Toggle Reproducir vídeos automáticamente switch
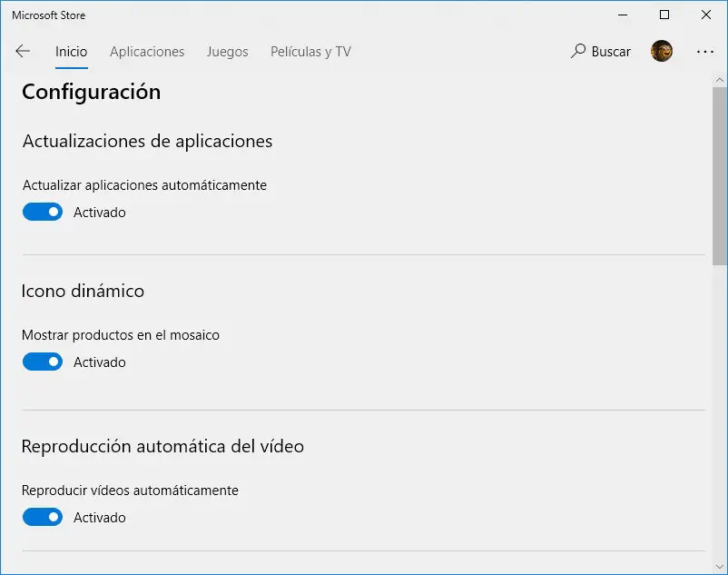Viewport: 728px width, 575px height. (x=43, y=518)
